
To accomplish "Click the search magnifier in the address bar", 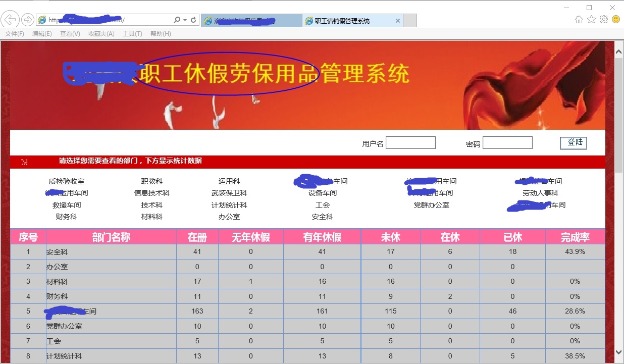I will [177, 20].
